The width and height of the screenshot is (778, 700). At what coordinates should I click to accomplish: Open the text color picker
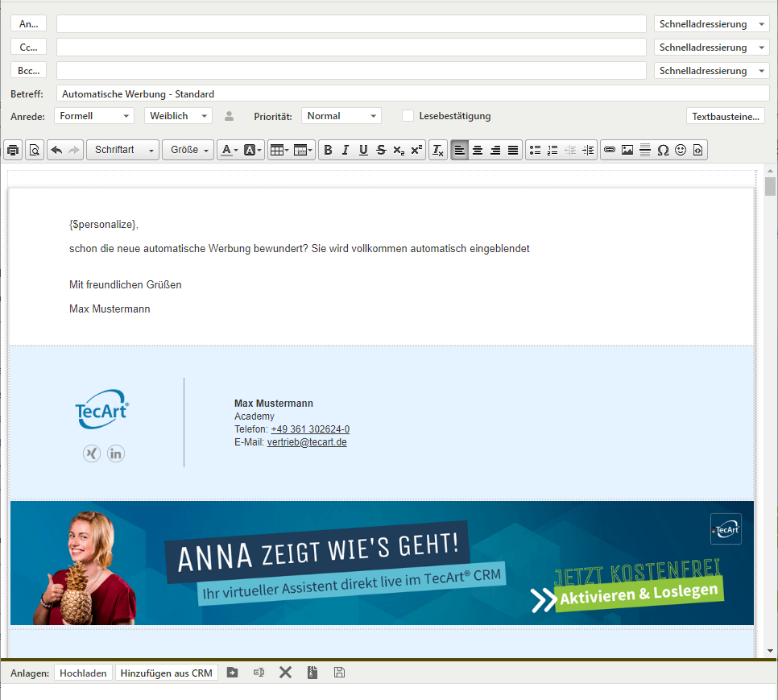(229, 150)
